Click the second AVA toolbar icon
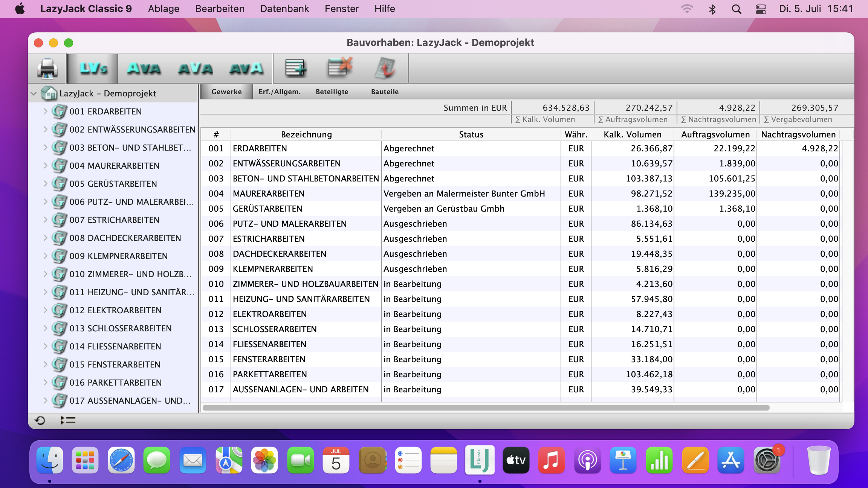The width and height of the screenshot is (868, 488). 195,69
